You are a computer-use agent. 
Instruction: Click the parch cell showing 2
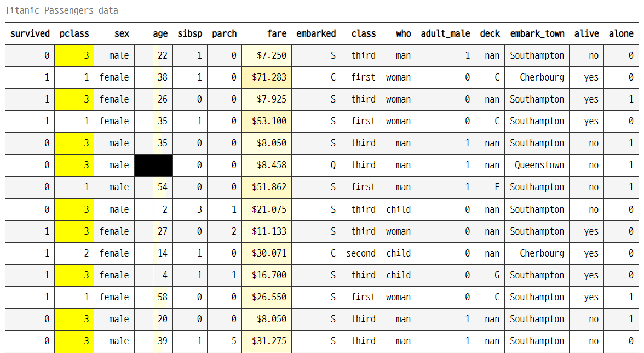click(225, 231)
